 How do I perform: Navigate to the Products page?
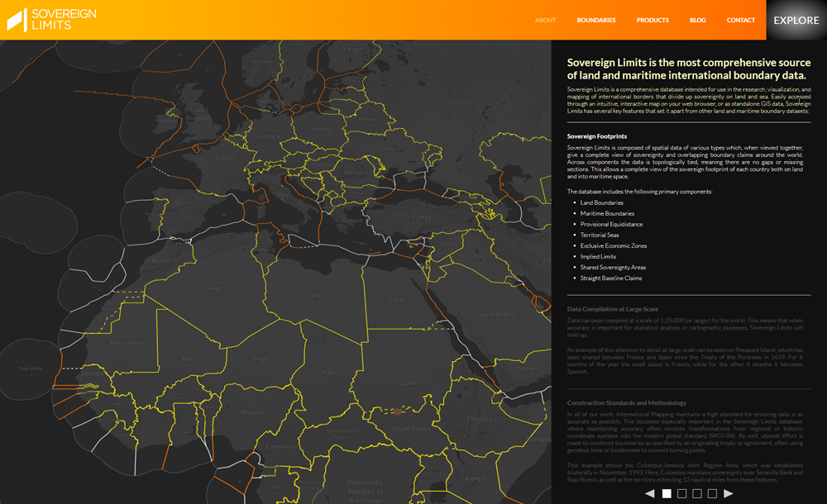(653, 20)
